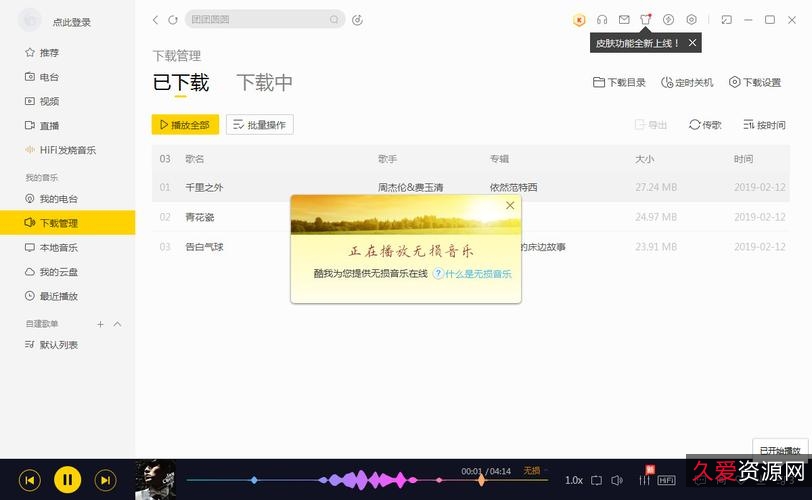812x500 pixels.
Task: Click the magnifier icon in search box
Action: 334,20
